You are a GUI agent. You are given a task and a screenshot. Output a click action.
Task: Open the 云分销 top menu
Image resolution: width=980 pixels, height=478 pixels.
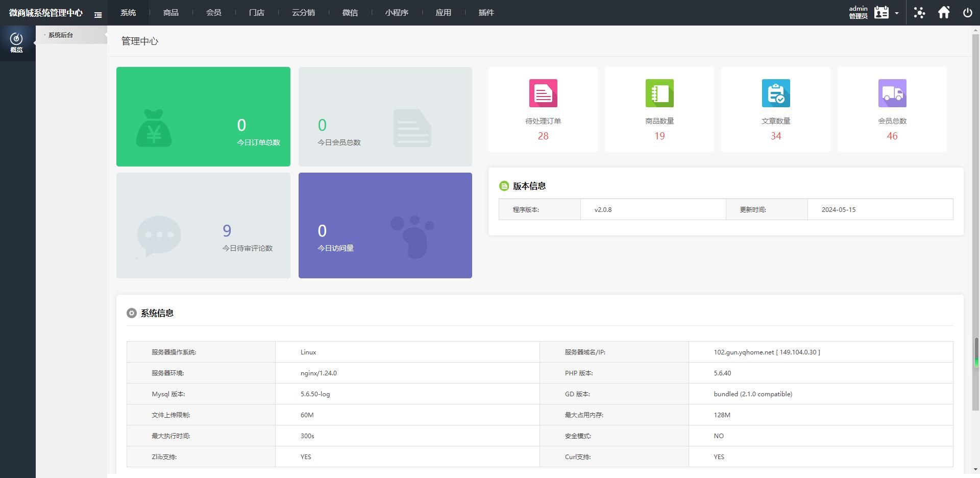click(303, 13)
